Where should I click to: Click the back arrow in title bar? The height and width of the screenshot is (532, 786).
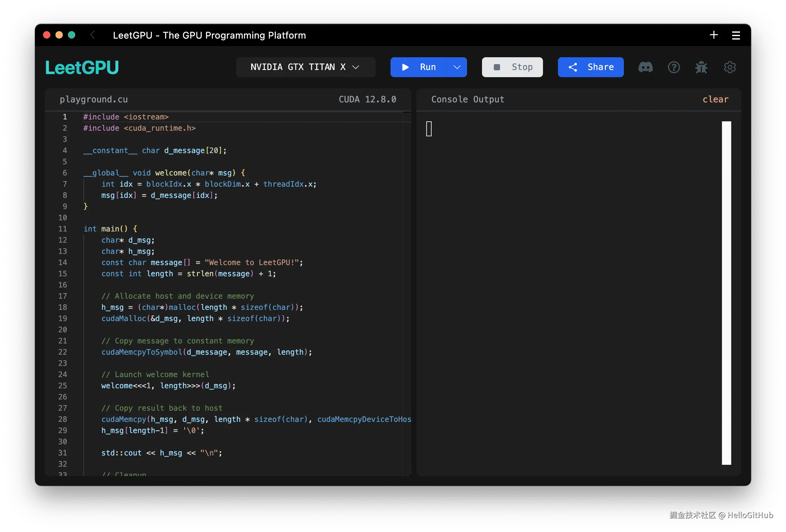point(92,35)
